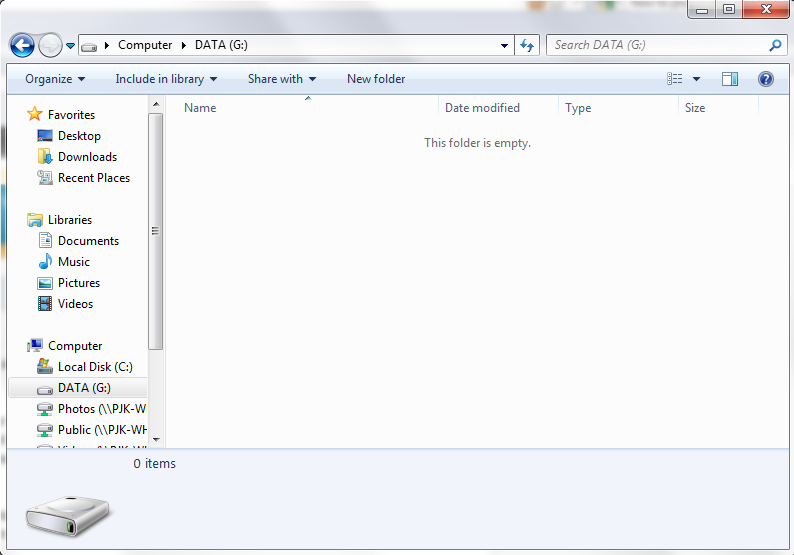794x555 pixels.
Task: Open the Documents library
Action: point(89,241)
